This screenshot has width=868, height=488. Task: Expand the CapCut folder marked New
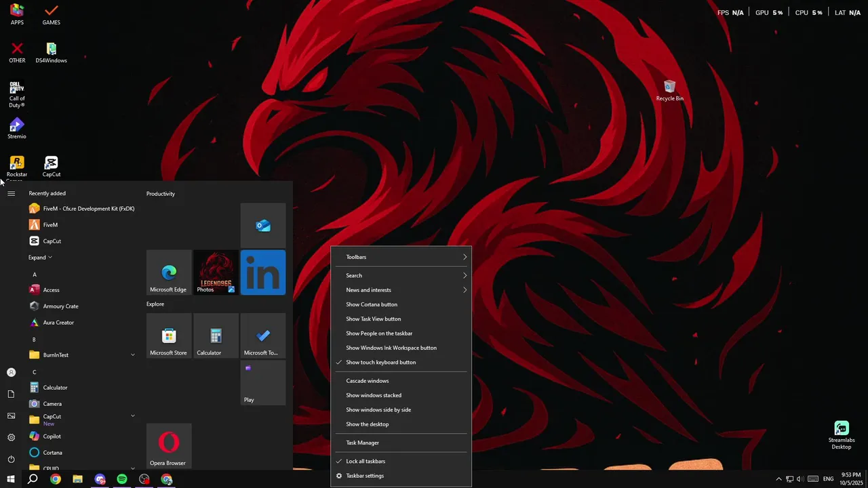[x=81, y=420]
